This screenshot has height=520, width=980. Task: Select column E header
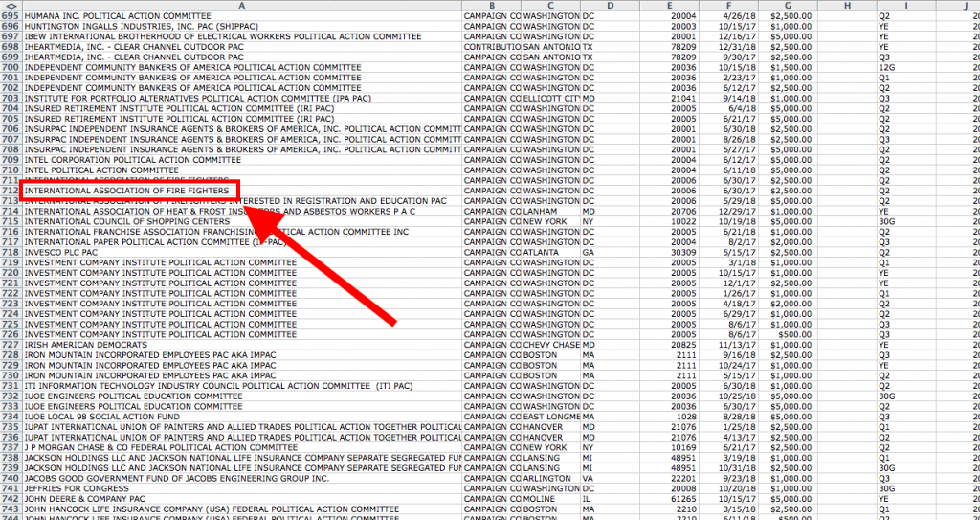669,6
